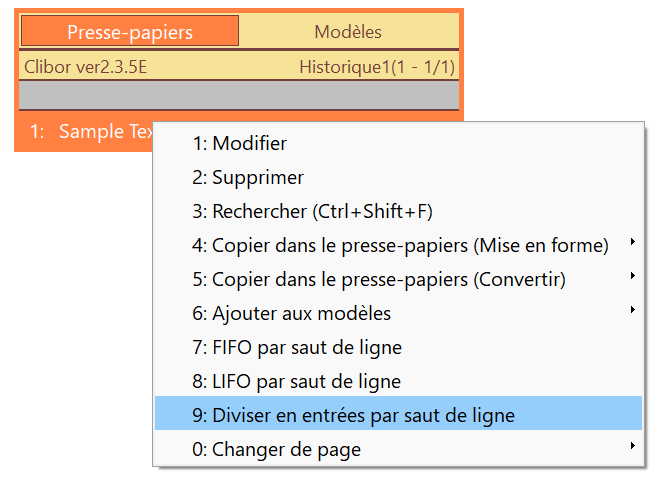Choose '7: FIFO par saut de ligne'
The height and width of the screenshot is (482, 670).
398,347
